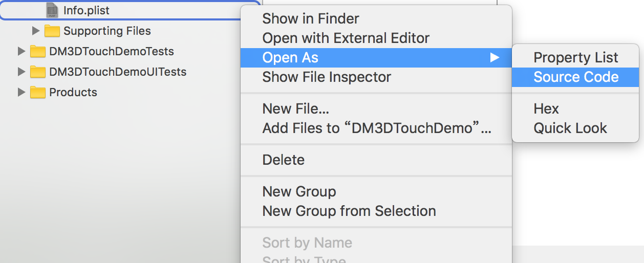Click the Products folder icon
Viewport: 644px width, 263px height.
(x=38, y=93)
